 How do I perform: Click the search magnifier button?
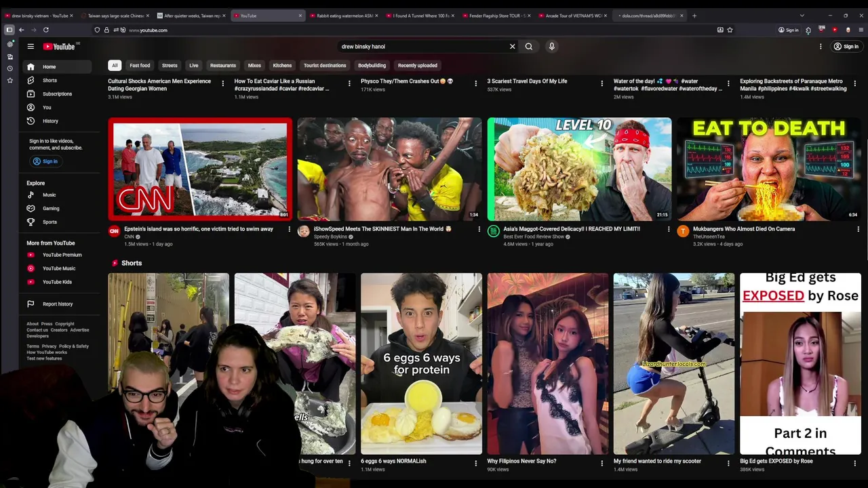(x=529, y=46)
